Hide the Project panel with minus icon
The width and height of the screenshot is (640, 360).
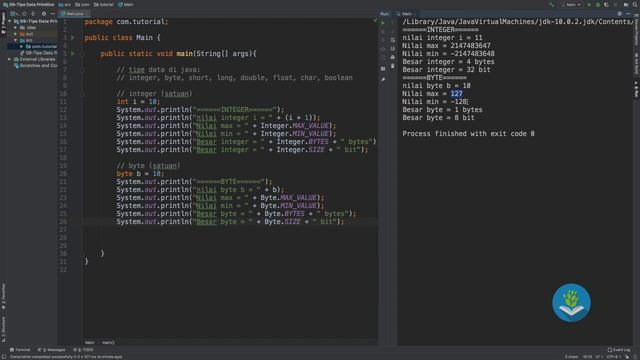point(52,13)
